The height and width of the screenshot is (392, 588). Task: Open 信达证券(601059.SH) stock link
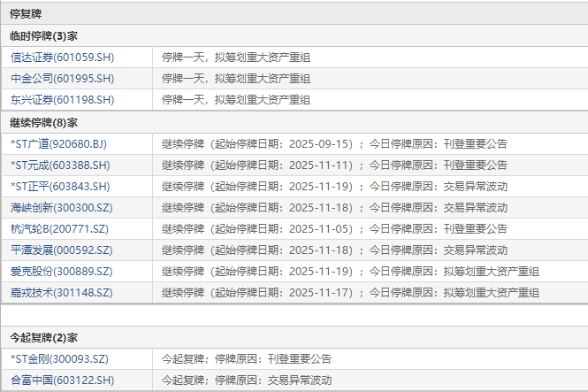(x=62, y=58)
